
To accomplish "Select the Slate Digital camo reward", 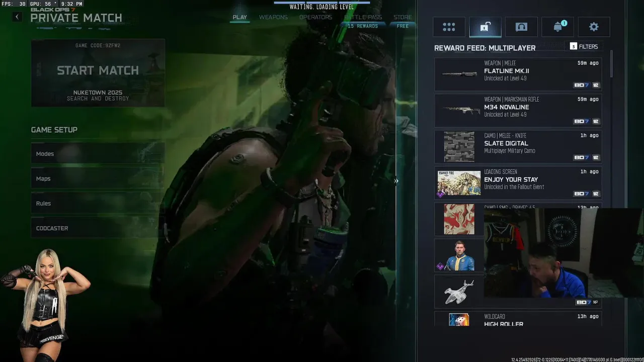I will point(518,147).
